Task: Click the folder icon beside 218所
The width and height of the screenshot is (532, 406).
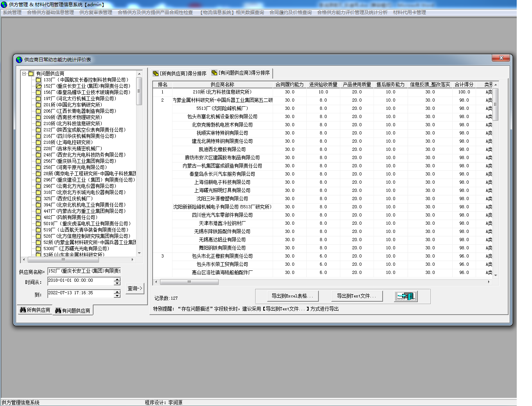Action: click(38, 142)
